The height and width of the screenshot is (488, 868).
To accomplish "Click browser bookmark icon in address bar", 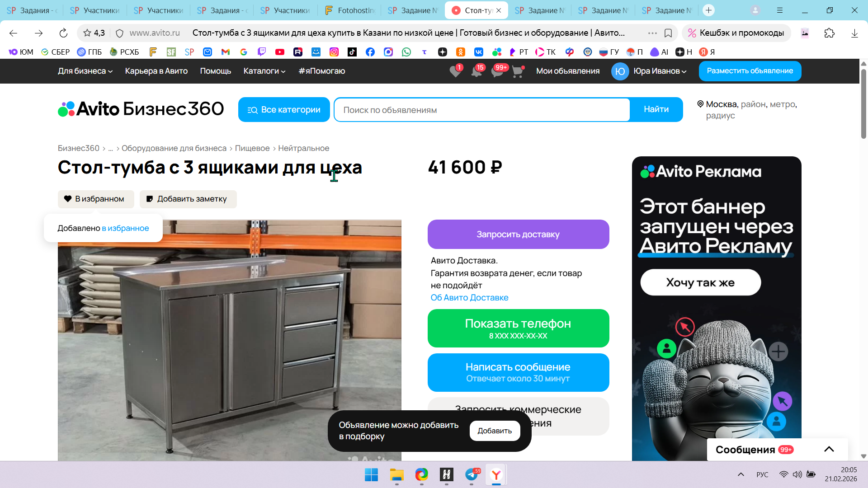I will tap(668, 33).
